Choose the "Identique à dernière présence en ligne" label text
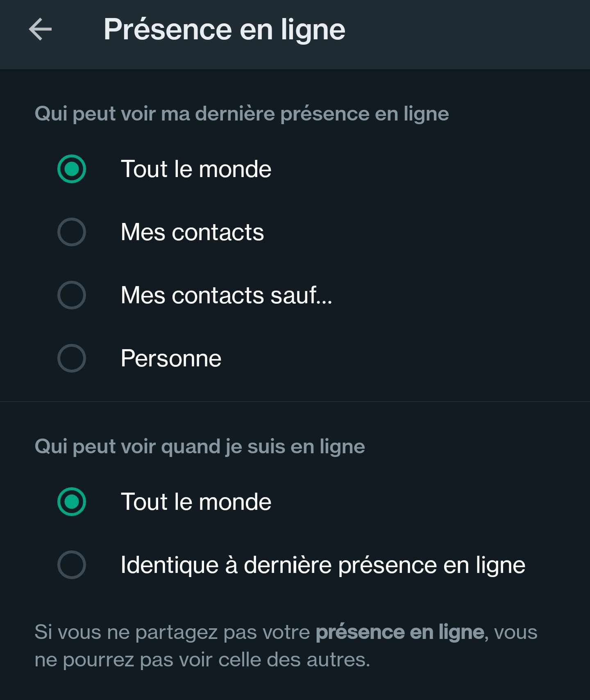This screenshot has height=700, width=590. (x=323, y=565)
